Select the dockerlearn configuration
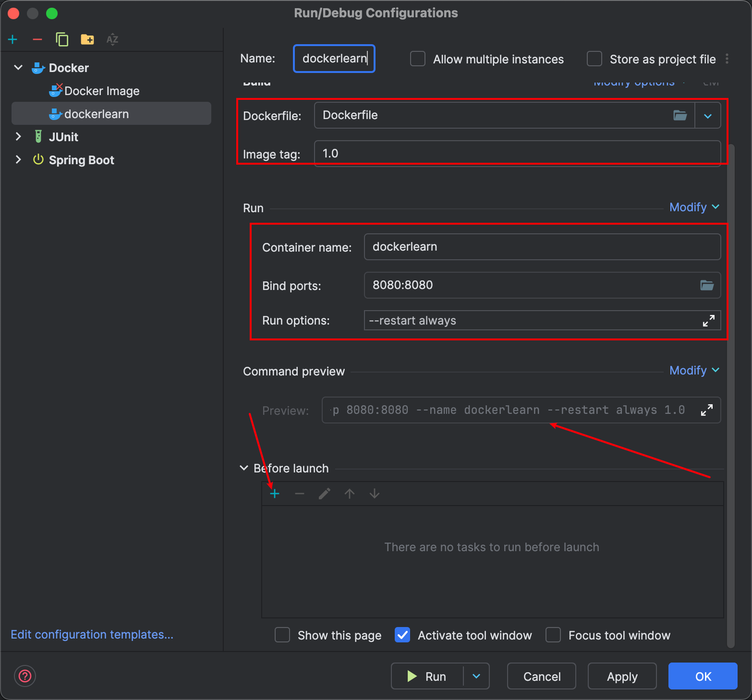The height and width of the screenshot is (700, 752). [x=112, y=113]
